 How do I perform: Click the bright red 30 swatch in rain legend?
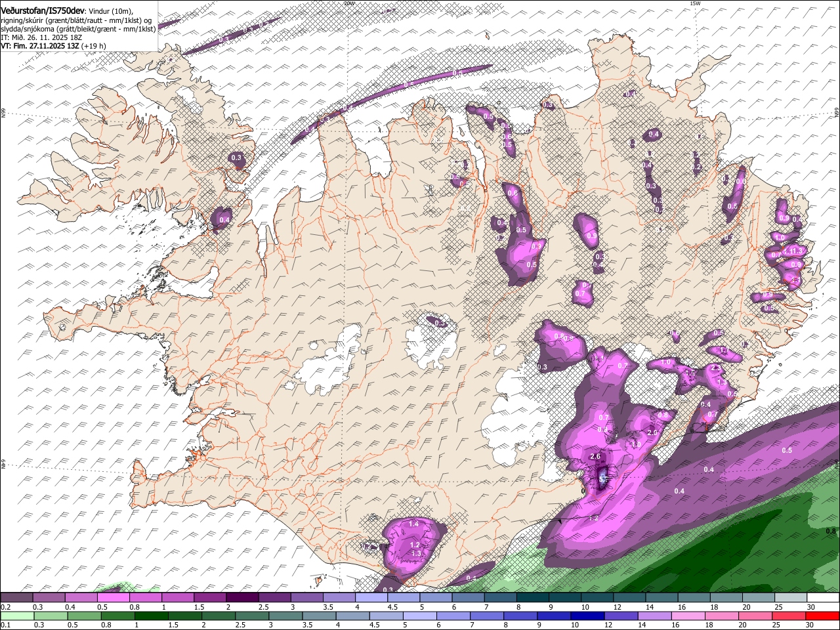tap(822, 616)
